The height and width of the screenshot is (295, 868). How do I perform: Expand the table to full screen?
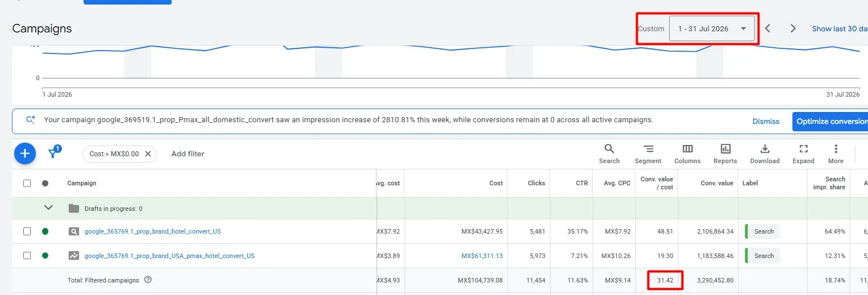(803, 153)
